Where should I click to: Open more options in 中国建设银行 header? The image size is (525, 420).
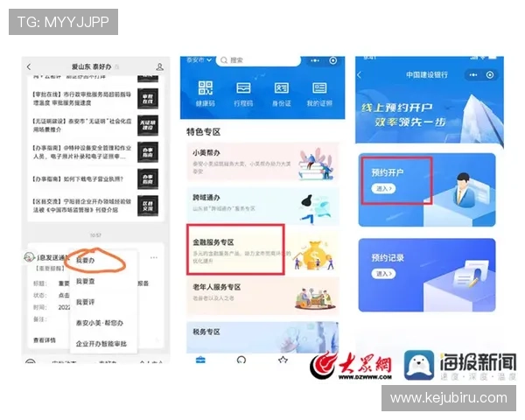click(473, 75)
